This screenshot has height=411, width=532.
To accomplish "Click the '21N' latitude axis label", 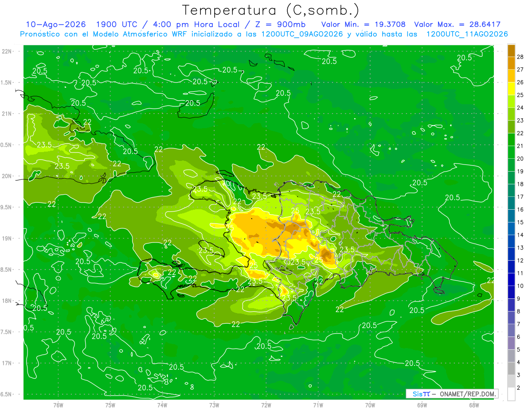I will (7, 114).
